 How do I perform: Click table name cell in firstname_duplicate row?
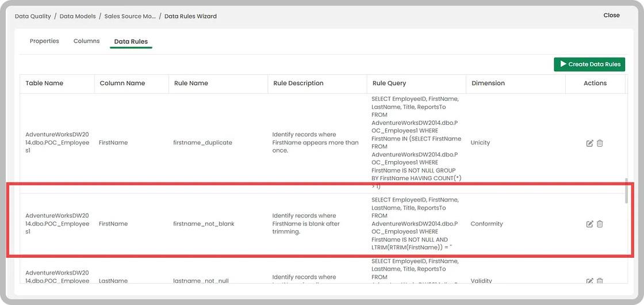(x=57, y=143)
